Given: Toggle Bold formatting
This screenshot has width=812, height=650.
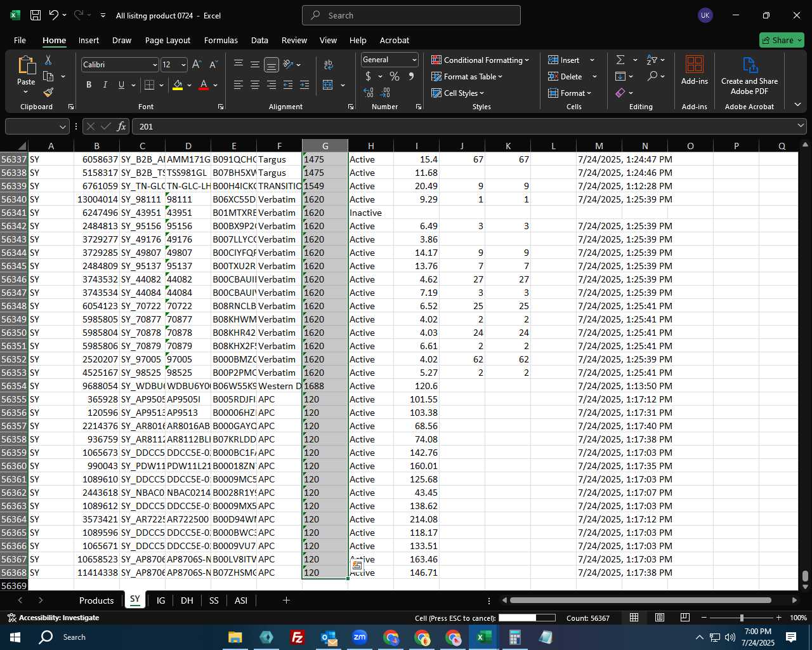Looking at the screenshot, I should [x=89, y=85].
